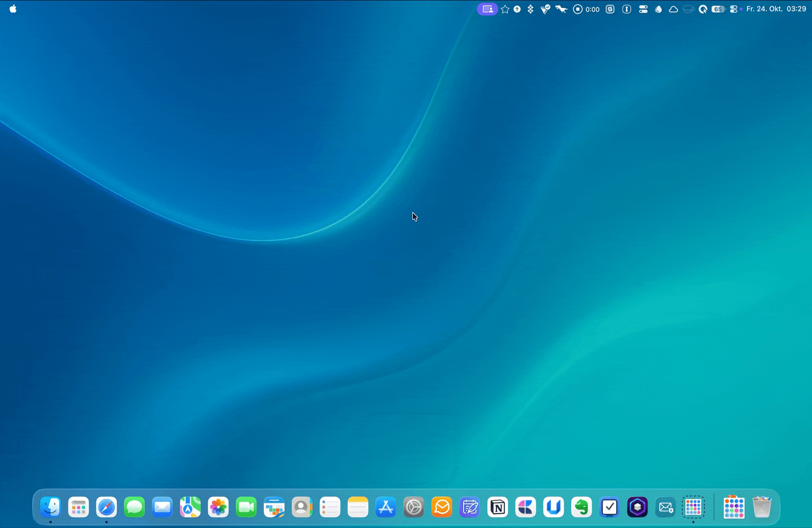Expand the Dropbox menu bar item
812x528 pixels.
pyautogui.click(x=530, y=9)
